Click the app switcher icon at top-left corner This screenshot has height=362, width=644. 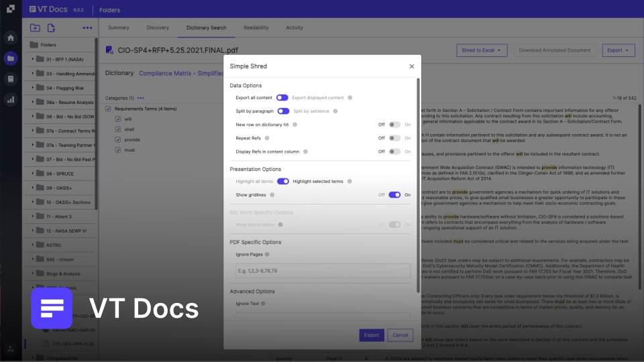(x=11, y=9)
